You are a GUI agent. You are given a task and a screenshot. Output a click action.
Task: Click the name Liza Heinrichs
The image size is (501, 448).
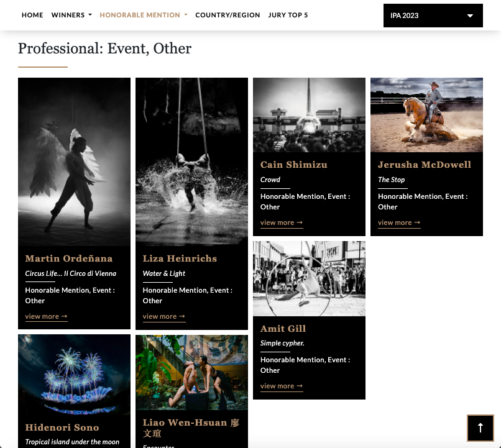click(180, 258)
